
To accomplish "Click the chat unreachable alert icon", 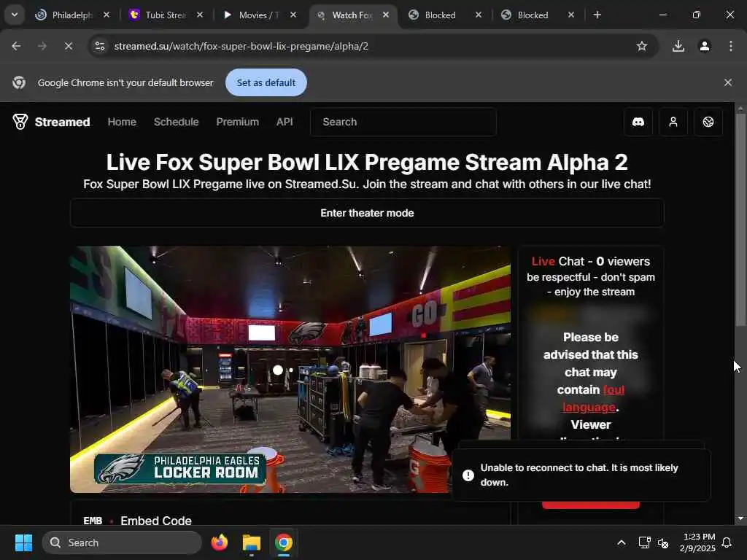I will click(468, 475).
